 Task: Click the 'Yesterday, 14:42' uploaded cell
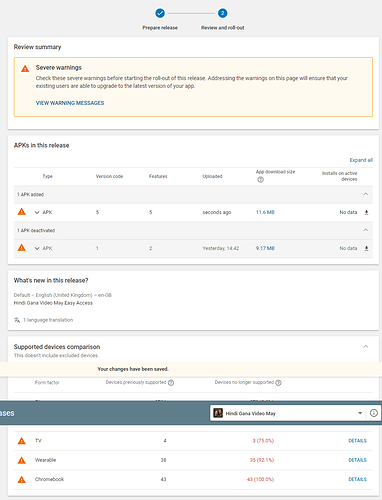(221, 248)
